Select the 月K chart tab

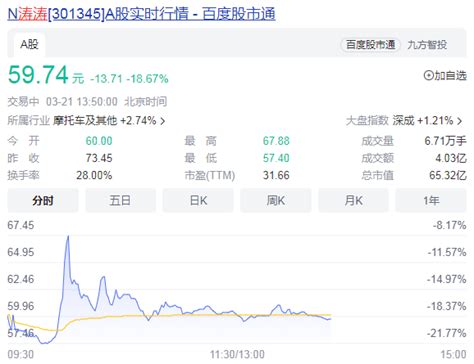click(353, 201)
